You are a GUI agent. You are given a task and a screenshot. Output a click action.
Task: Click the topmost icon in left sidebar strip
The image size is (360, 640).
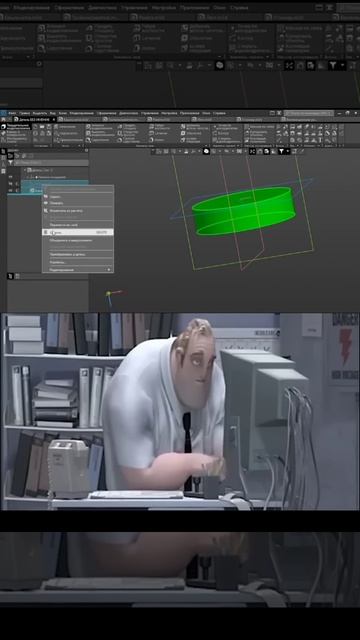3,151
